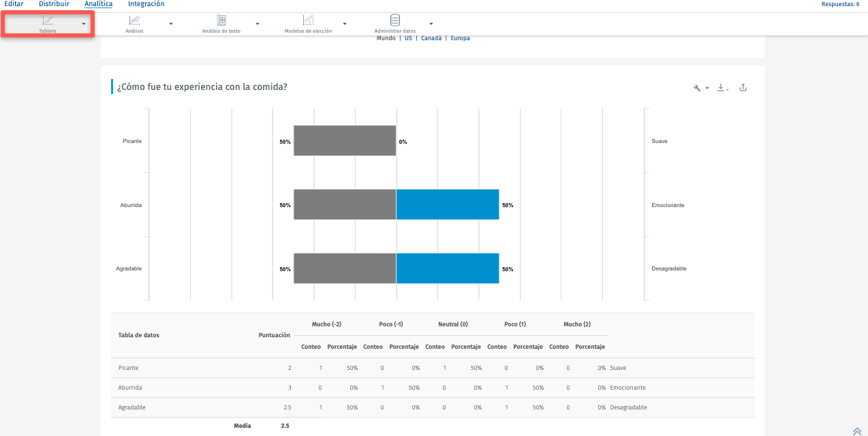Click the gray Picante bar in chart

pos(345,140)
